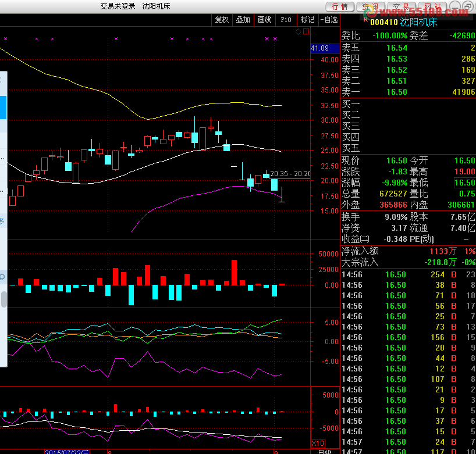Open F10 company info
This screenshot has width=476, height=454.
click(x=286, y=20)
